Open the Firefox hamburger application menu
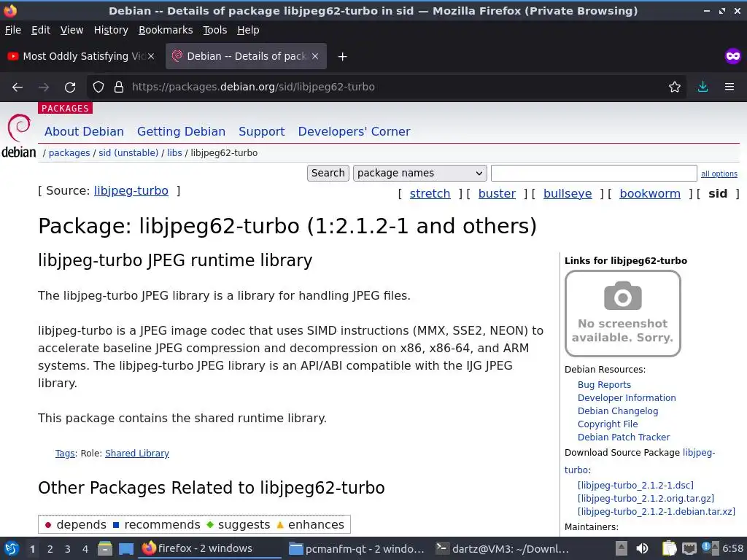747x560 pixels. pos(729,87)
